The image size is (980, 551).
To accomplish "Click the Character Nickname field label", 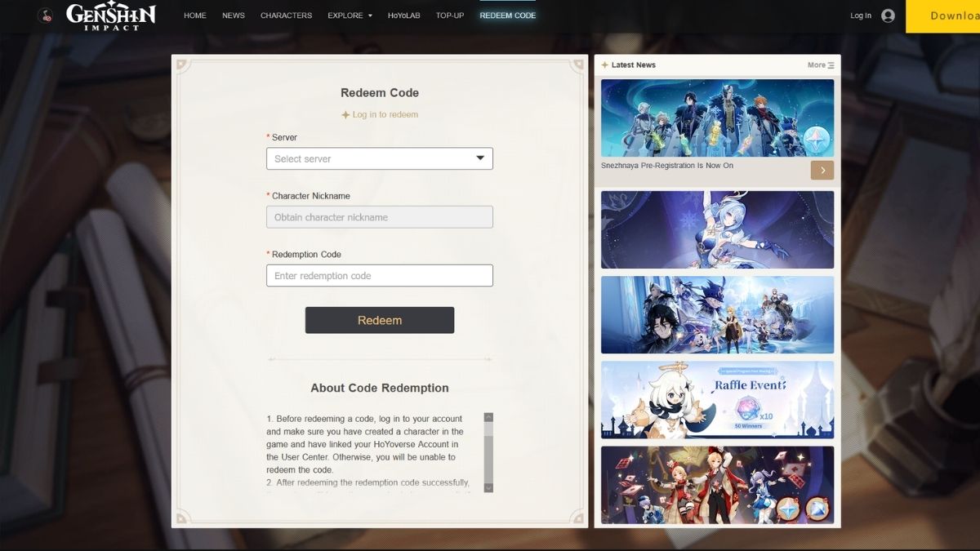I will click(x=311, y=196).
